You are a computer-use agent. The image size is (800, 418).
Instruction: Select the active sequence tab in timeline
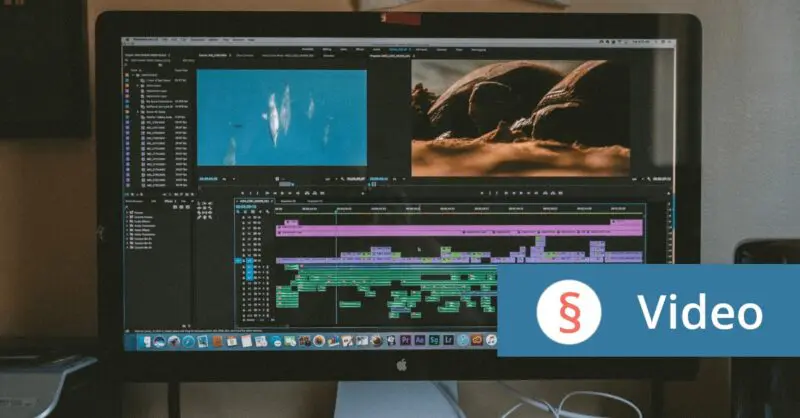(x=254, y=201)
